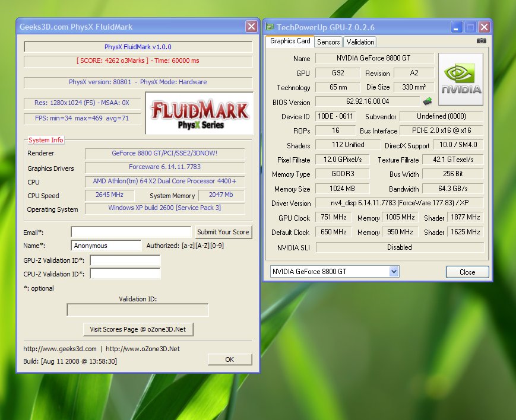The image size is (516, 420).
Task: Select the Graphics Card tab
Action: click(x=290, y=41)
